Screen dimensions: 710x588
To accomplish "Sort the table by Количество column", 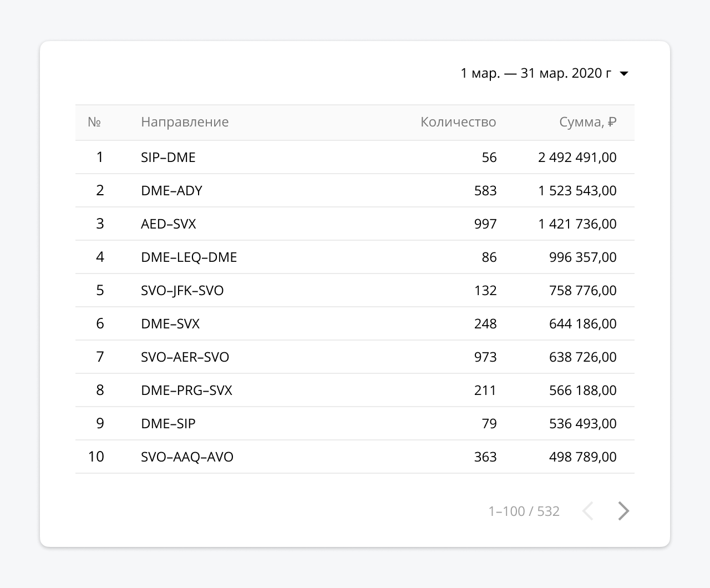I will (x=458, y=122).
